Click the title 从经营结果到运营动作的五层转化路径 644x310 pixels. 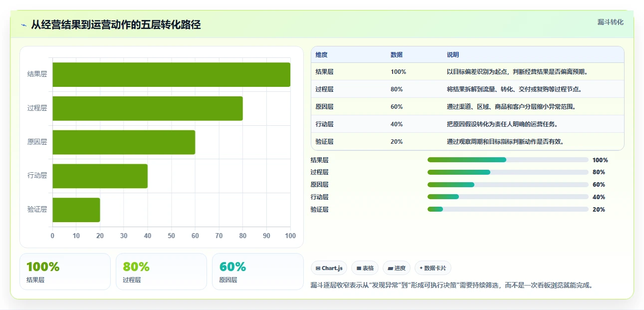pos(116,25)
